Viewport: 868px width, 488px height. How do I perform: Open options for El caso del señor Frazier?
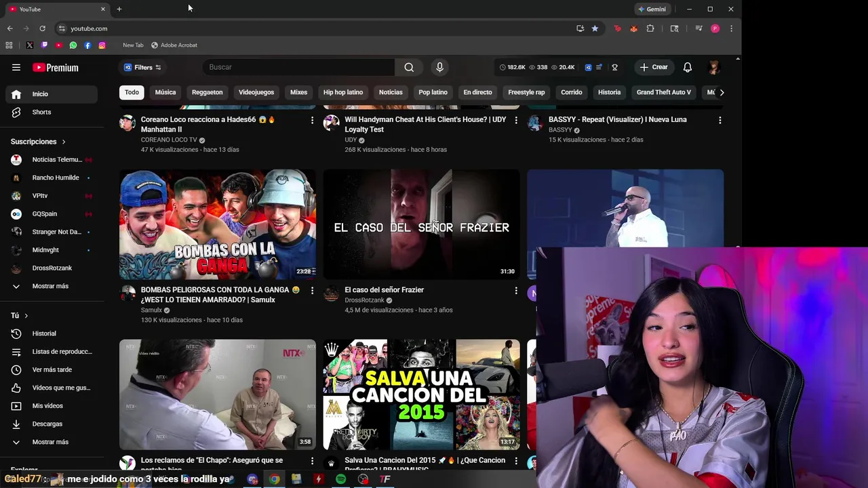pyautogui.click(x=516, y=290)
